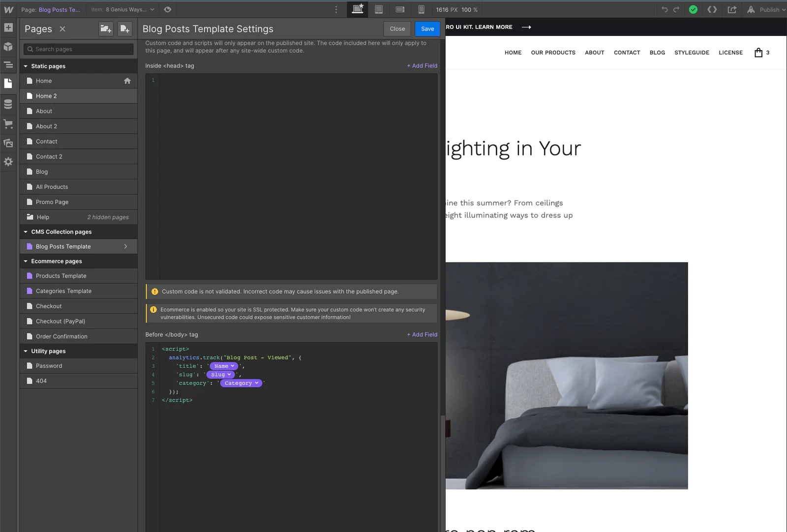Open the Symbols cube panel
Image resolution: width=787 pixels, height=532 pixels.
pos(8,47)
